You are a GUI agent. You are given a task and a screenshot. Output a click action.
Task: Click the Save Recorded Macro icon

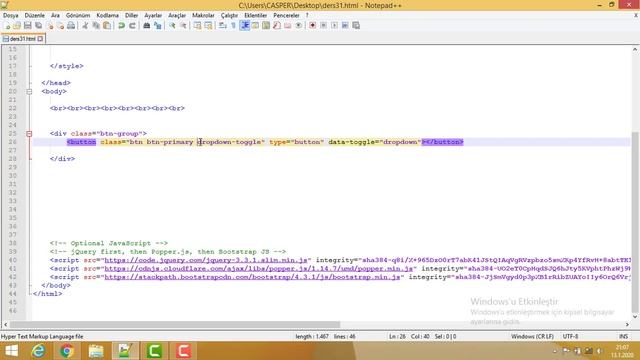point(356,26)
